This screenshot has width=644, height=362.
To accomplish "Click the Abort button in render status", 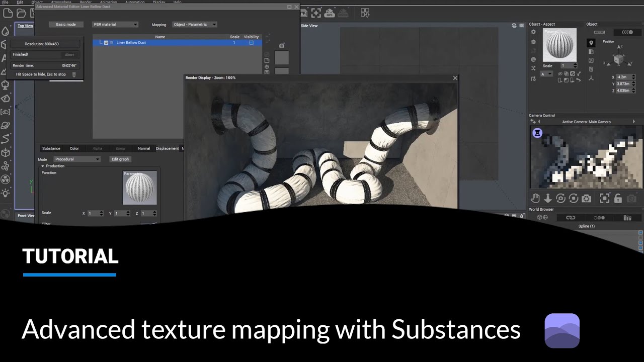I will [x=69, y=55].
